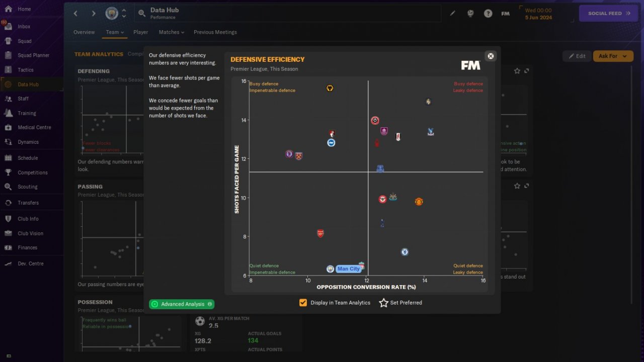The height and width of the screenshot is (362, 644).
Task: View the Schedule from sidebar
Action: coord(28,158)
